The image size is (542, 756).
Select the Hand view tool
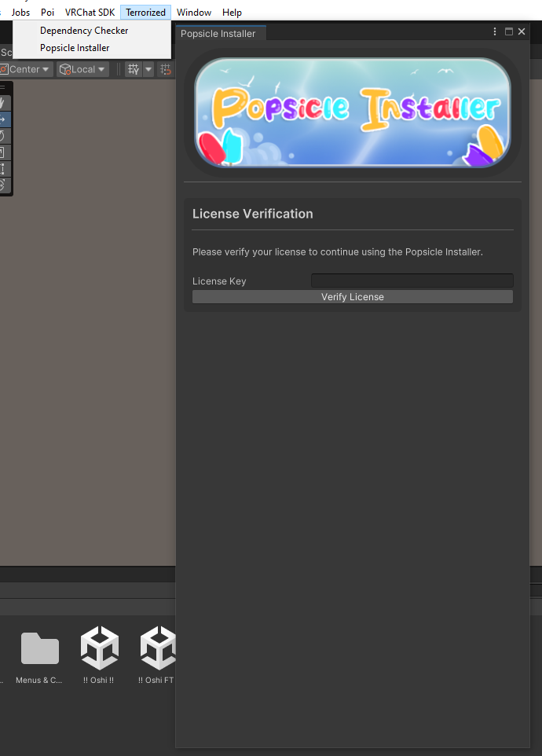[x=3, y=103]
